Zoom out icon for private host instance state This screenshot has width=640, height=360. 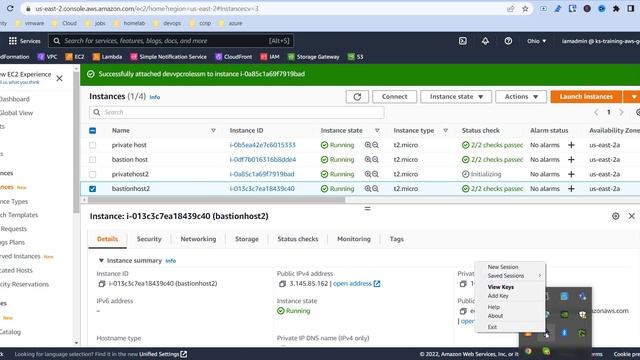pyautogui.click(x=375, y=145)
